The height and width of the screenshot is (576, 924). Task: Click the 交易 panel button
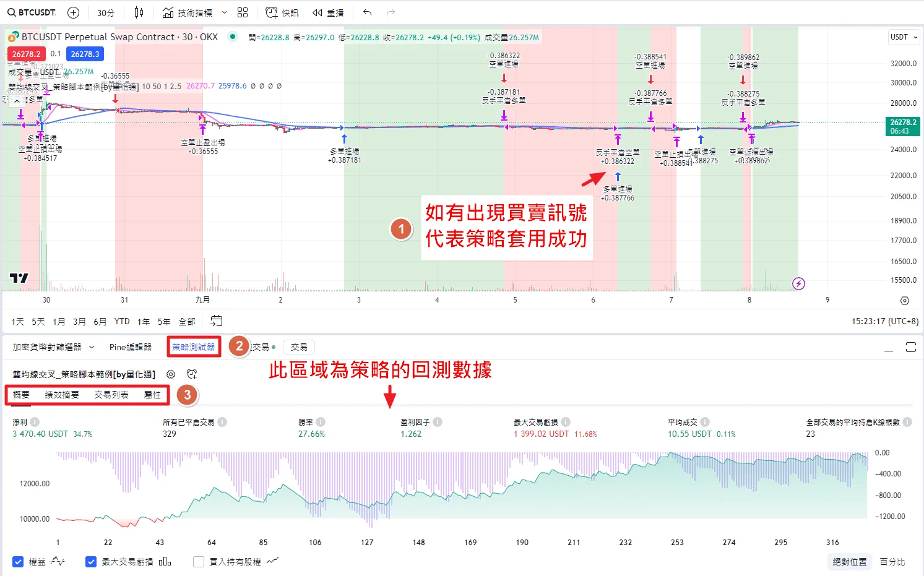tap(299, 347)
